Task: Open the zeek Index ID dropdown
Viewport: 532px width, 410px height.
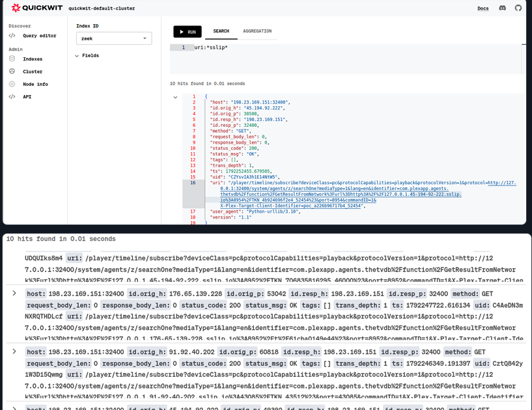Action: click(114, 38)
